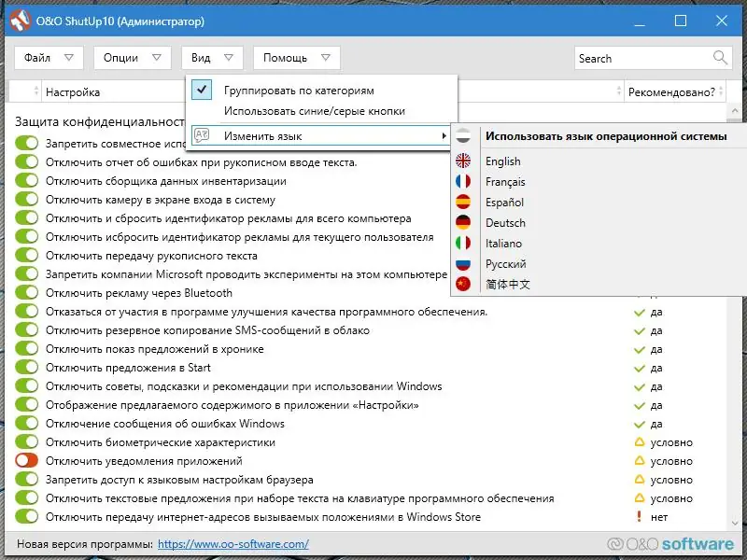
Task: Select the English flag icon
Action: (x=462, y=161)
